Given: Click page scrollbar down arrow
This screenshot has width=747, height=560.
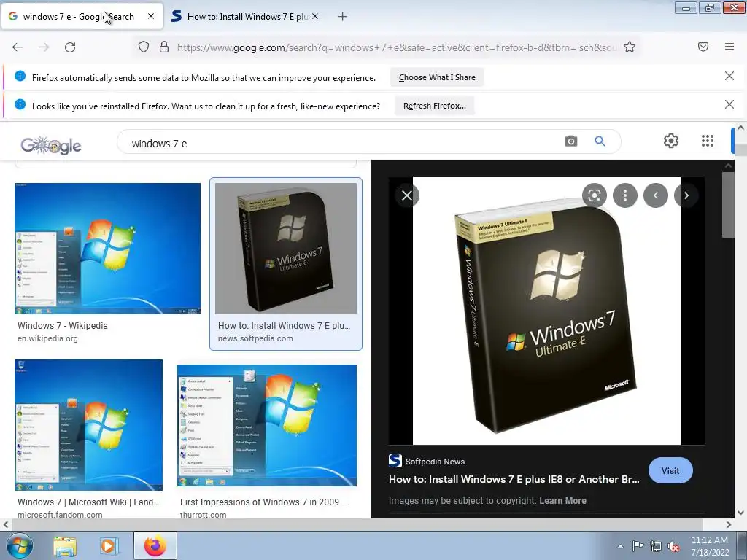Looking at the screenshot, I should tap(740, 513).
